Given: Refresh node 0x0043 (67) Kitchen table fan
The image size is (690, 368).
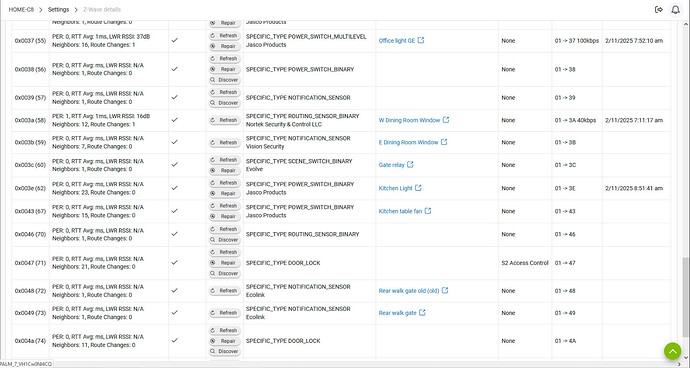Looking at the screenshot, I should (224, 206).
